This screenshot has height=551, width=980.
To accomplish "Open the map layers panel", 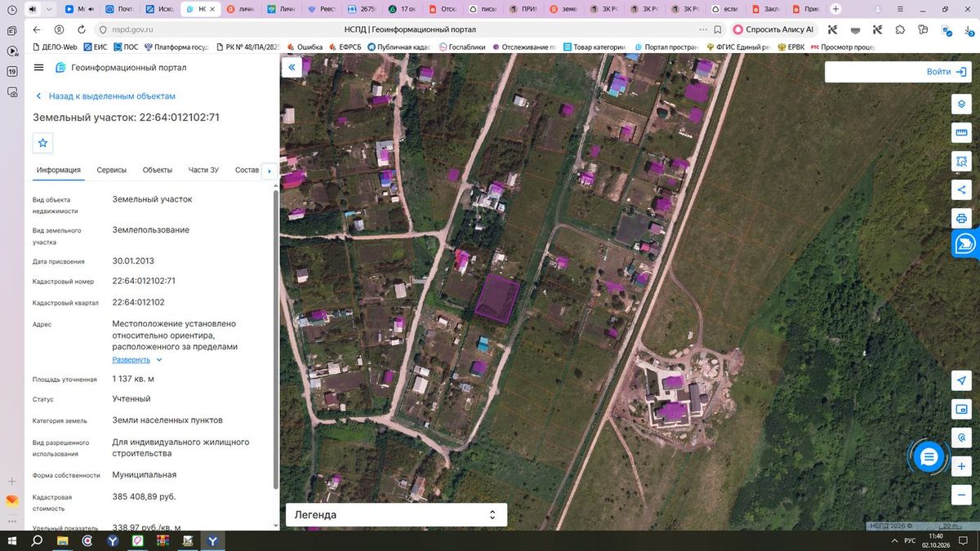I will click(x=961, y=104).
